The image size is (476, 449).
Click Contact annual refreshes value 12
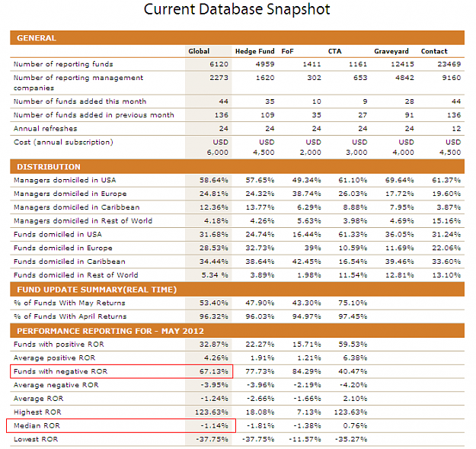click(x=456, y=129)
